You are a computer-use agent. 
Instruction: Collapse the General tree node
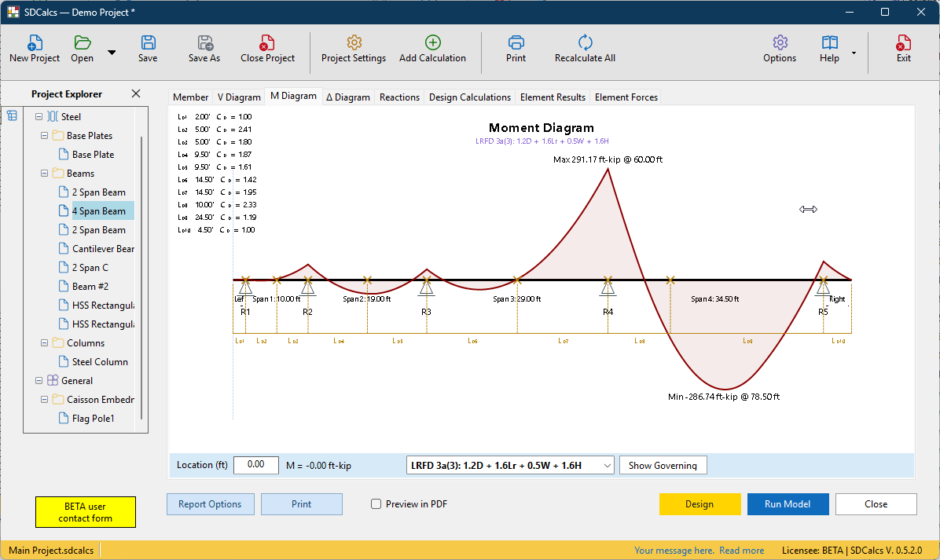click(x=39, y=381)
